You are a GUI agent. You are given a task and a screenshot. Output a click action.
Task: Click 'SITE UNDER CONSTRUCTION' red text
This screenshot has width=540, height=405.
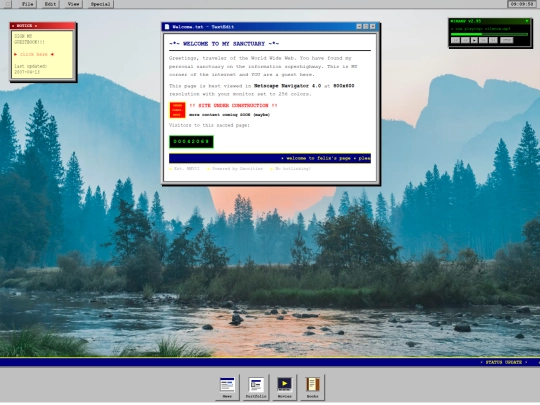click(233, 105)
